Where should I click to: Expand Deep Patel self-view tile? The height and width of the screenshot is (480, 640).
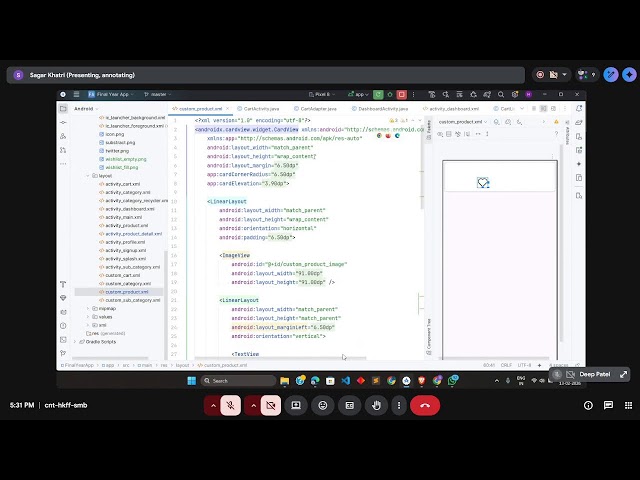623,374
